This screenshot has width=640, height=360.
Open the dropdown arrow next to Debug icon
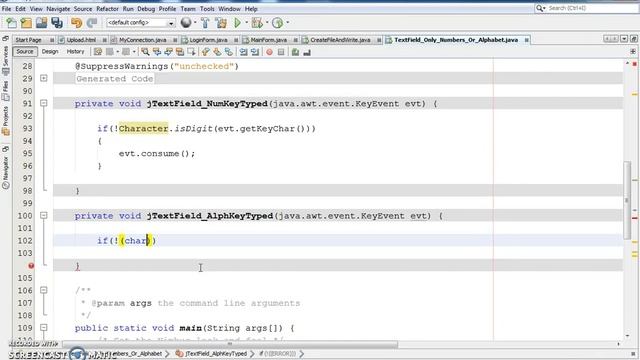coord(267,23)
